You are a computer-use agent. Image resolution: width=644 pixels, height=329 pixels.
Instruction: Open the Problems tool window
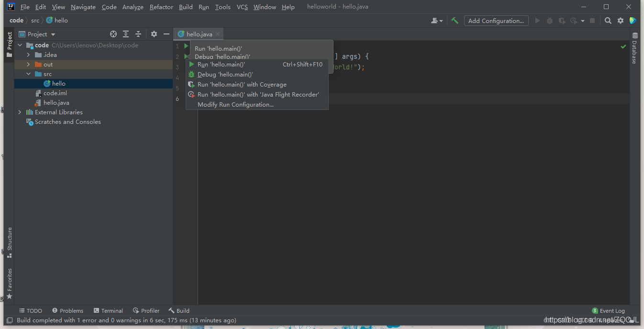(x=67, y=310)
